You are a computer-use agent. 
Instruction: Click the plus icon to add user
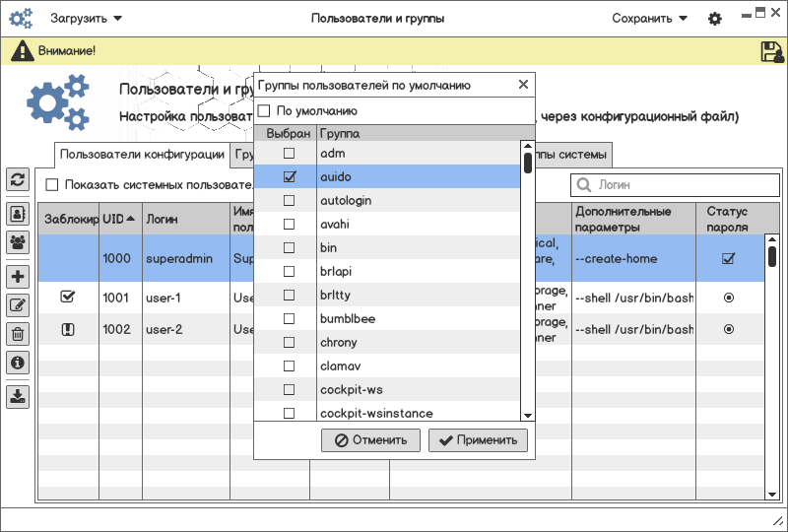(18, 276)
